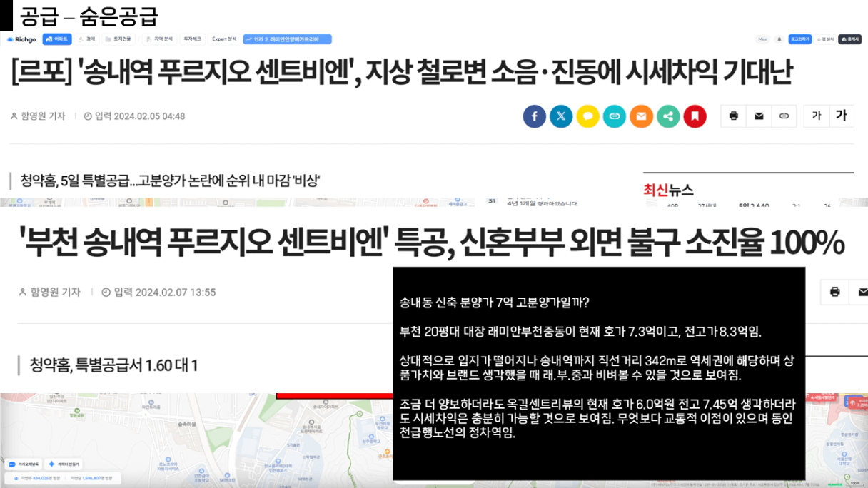This screenshot has width=868, height=488.
Task: Email article using the outlined envelope button
Action: click(x=759, y=116)
